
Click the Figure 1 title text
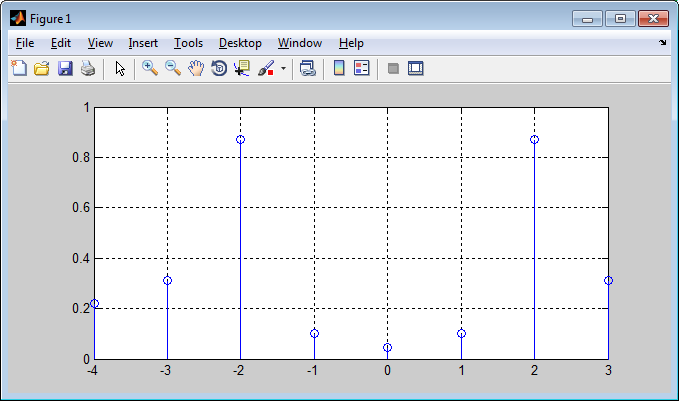click(x=50, y=19)
